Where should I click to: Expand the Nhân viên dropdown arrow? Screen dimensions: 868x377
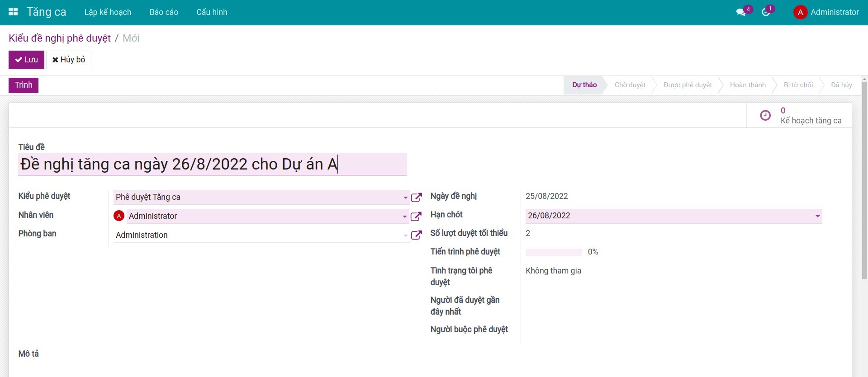pyautogui.click(x=404, y=217)
